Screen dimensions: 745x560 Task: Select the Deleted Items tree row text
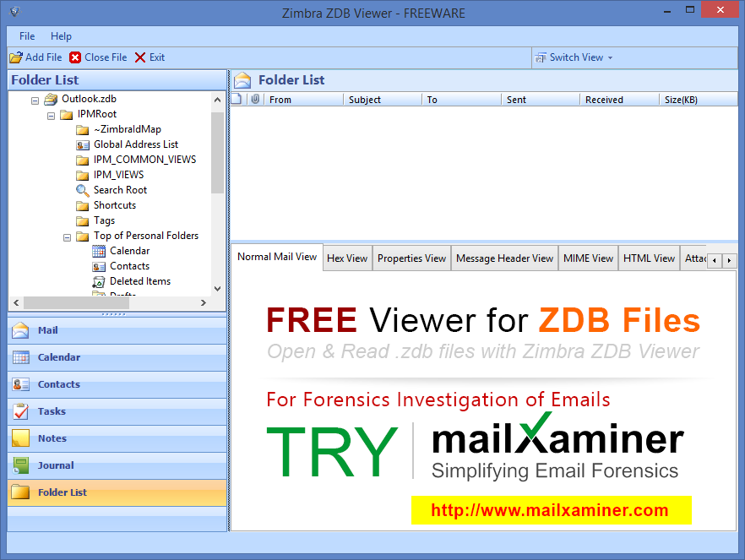(x=140, y=281)
